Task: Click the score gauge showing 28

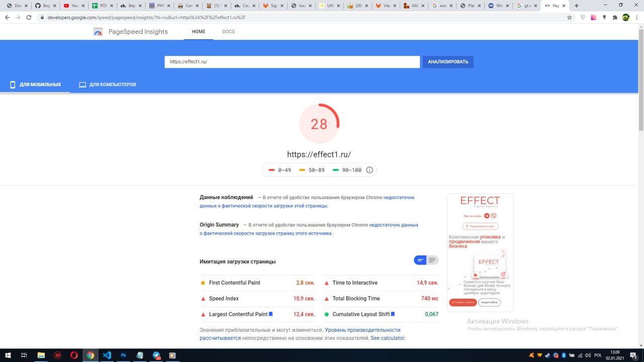Action: click(319, 124)
